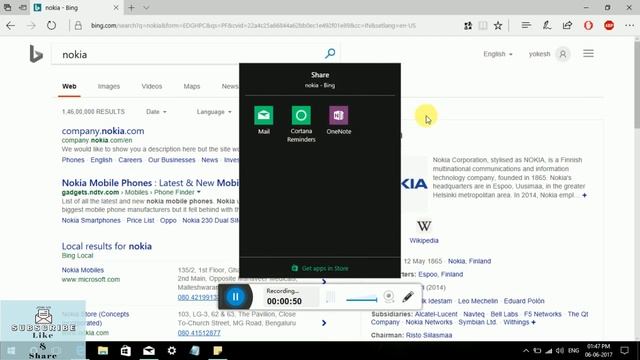Screen dimensions: 640x360
Task: Toggle reading view icon
Action: pos(483,26)
